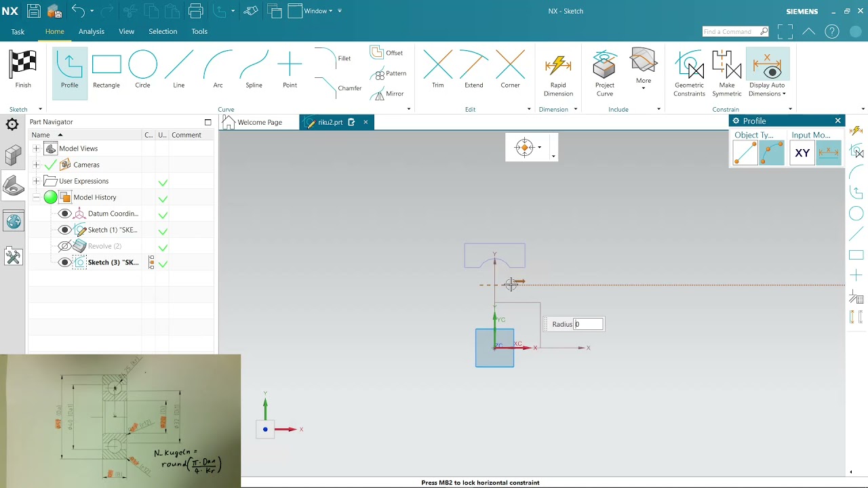Image resolution: width=868 pixels, height=488 pixels.
Task: Click the reference drawing thumbnail
Action: pyautogui.click(x=120, y=421)
